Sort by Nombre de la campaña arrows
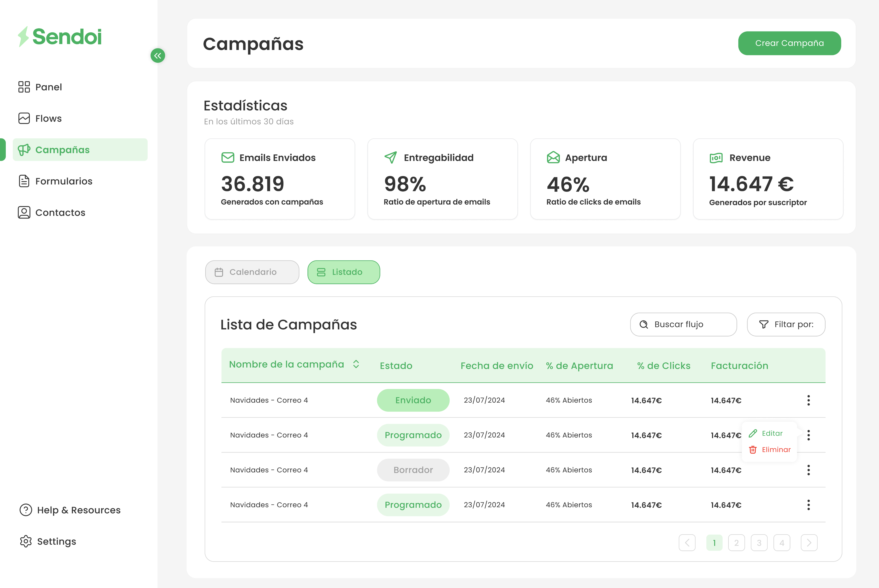This screenshot has width=879, height=588. (x=356, y=365)
